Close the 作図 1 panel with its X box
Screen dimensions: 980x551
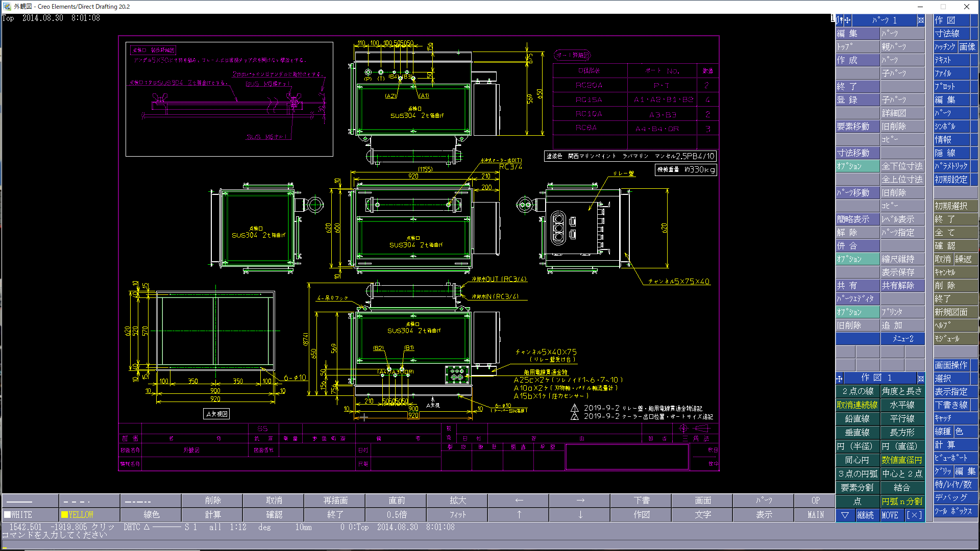[x=921, y=378]
